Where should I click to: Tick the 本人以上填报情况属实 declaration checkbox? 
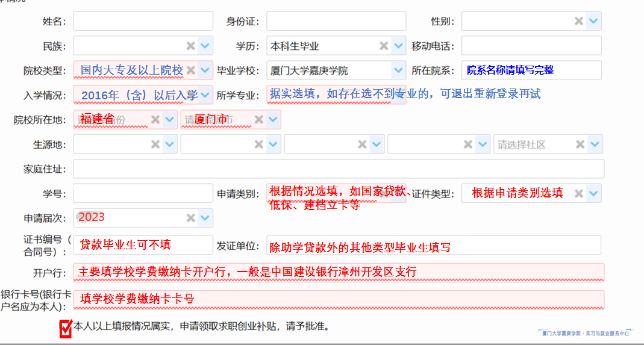(x=66, y=328)
